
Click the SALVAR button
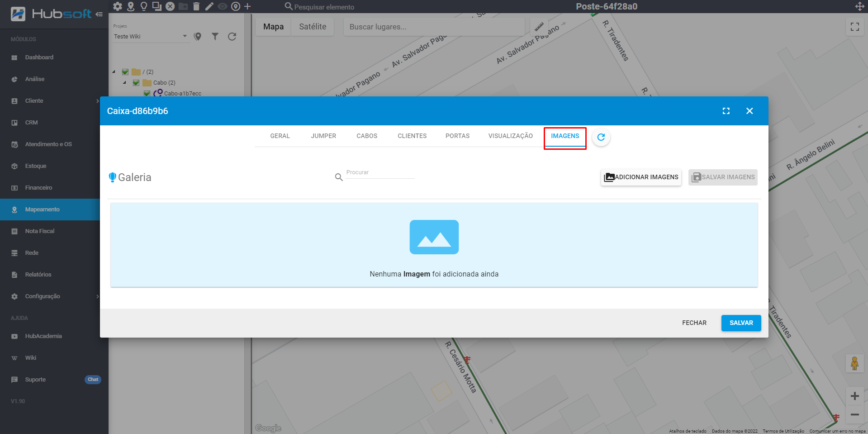click(x=741, y=323)
